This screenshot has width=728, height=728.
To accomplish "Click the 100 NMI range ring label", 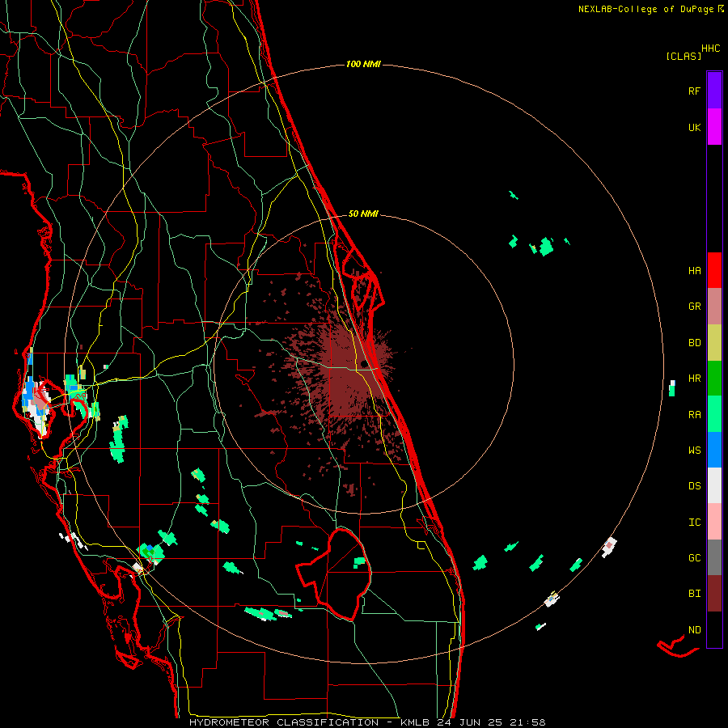I will pos(363,64).
